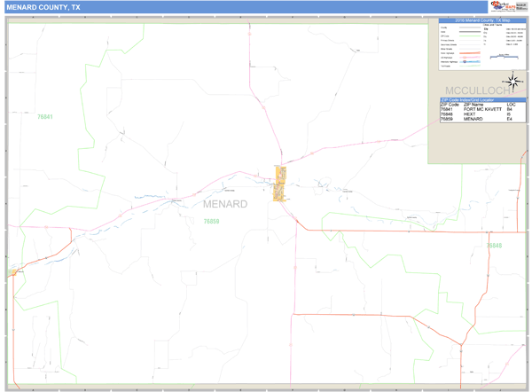Image resolution: width=532 pixels, height=392 pixels.
Task: Click the "LOC" column heading
Action: click(511, 105)
